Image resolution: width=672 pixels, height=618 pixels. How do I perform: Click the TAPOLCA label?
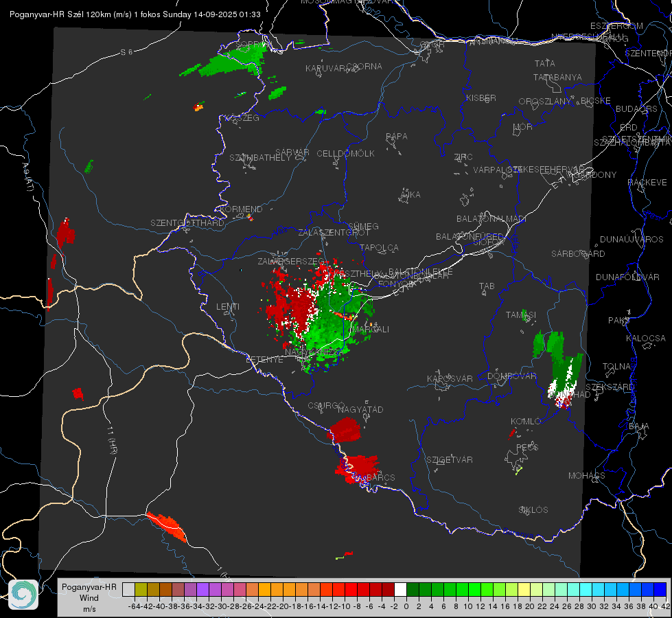[379, 247]
